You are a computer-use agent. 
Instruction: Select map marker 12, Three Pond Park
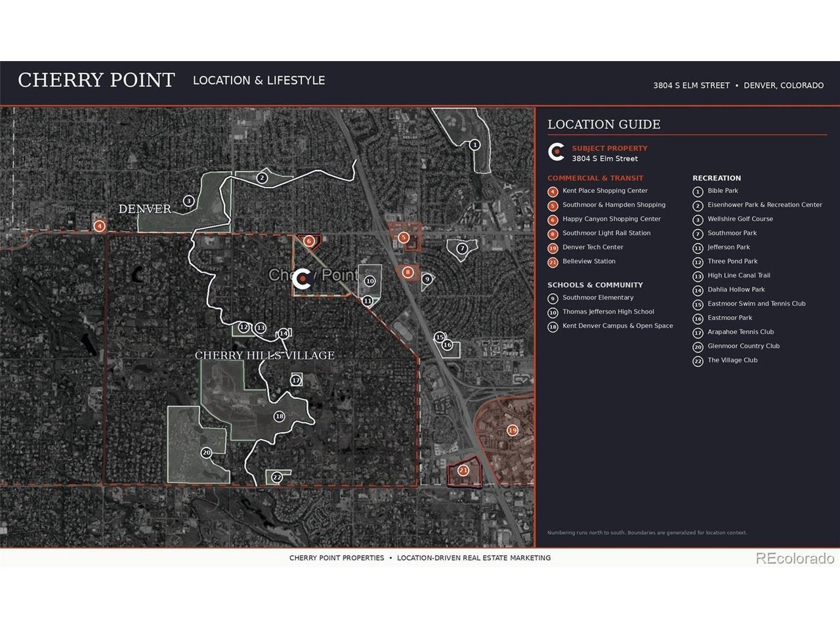pyautogui.click(x=243, y=327)
